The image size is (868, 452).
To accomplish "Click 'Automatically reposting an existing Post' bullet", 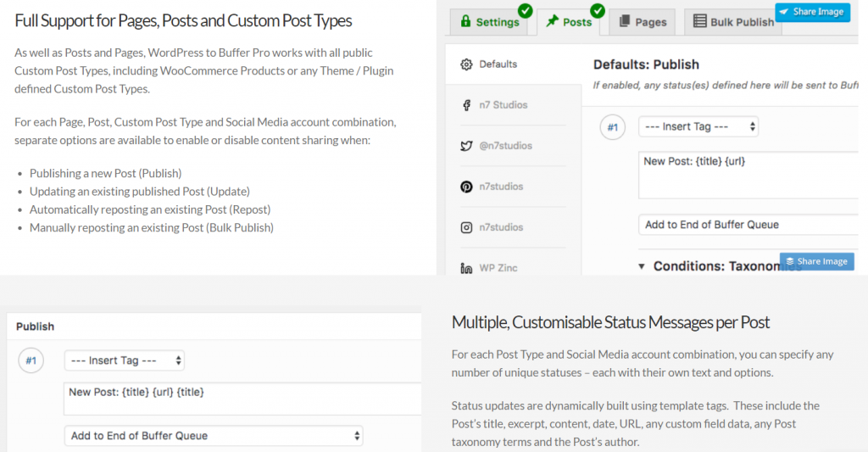I will point(150,210).
